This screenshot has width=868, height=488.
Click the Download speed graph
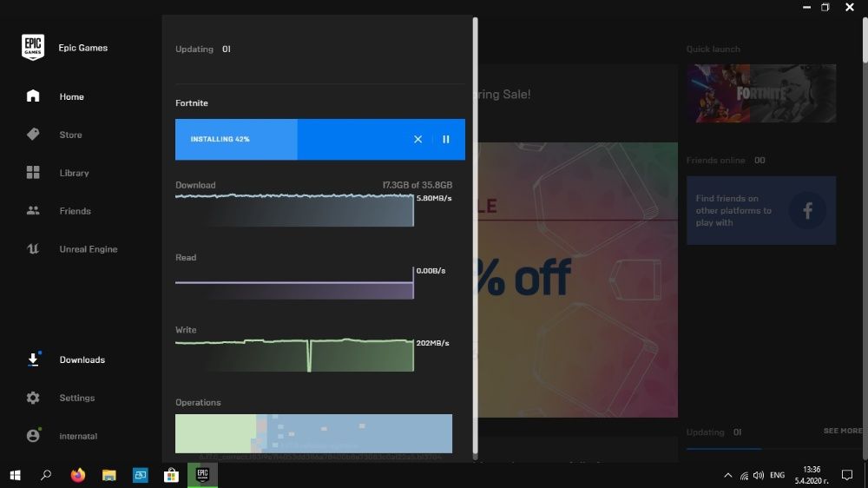294,210
